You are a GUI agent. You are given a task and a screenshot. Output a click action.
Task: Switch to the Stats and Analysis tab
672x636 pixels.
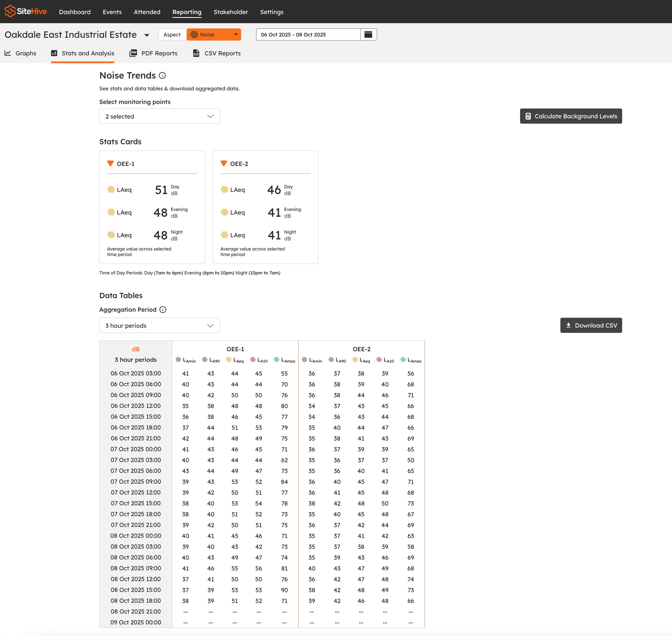83,53
